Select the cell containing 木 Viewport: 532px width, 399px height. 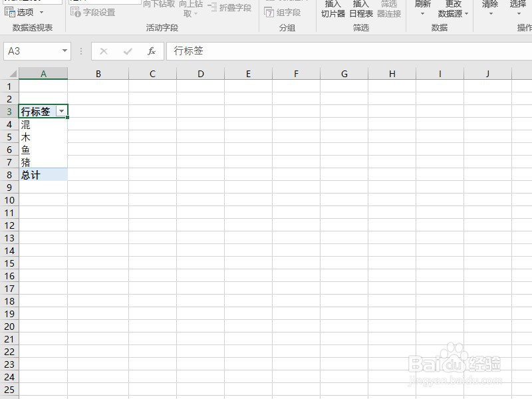coord(43,137)
